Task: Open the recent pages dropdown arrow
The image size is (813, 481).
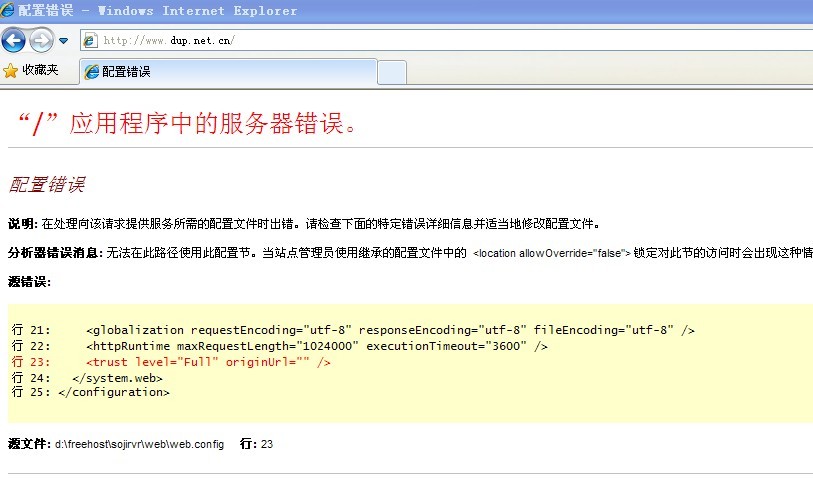Action: point(64,41)
